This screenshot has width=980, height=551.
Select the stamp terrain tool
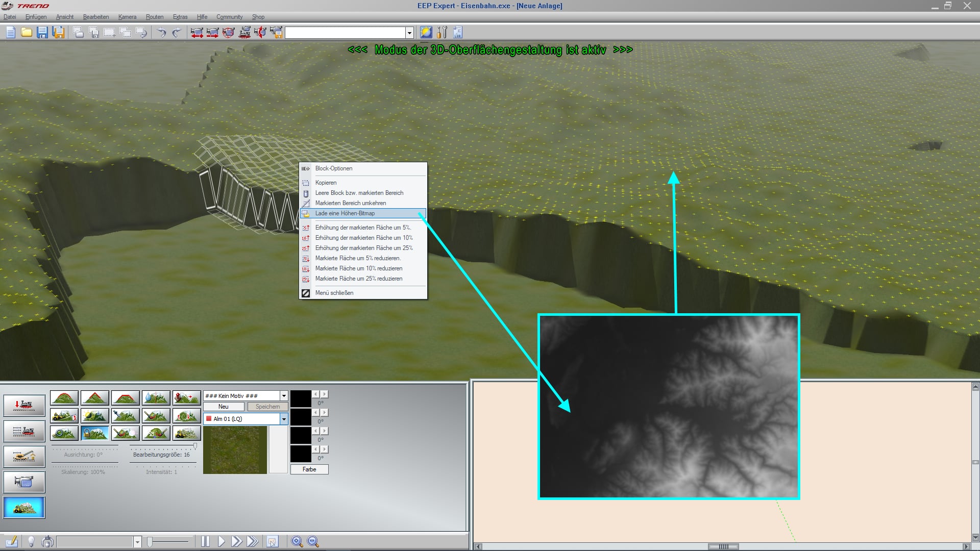point(187,398)
